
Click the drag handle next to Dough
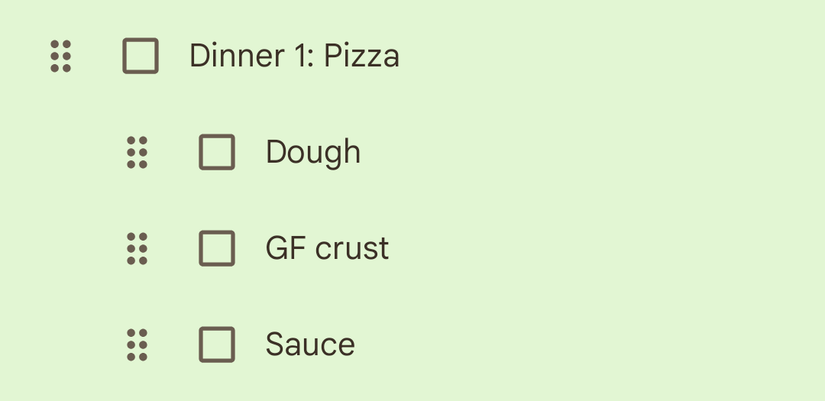(137, 152)
